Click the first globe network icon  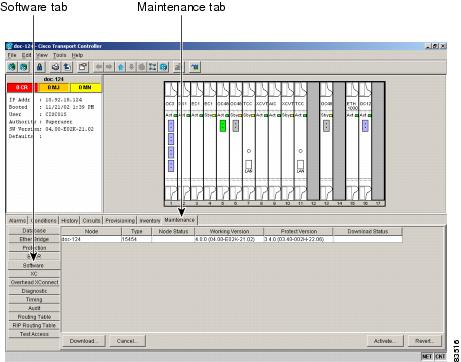[x=12, y=67]
